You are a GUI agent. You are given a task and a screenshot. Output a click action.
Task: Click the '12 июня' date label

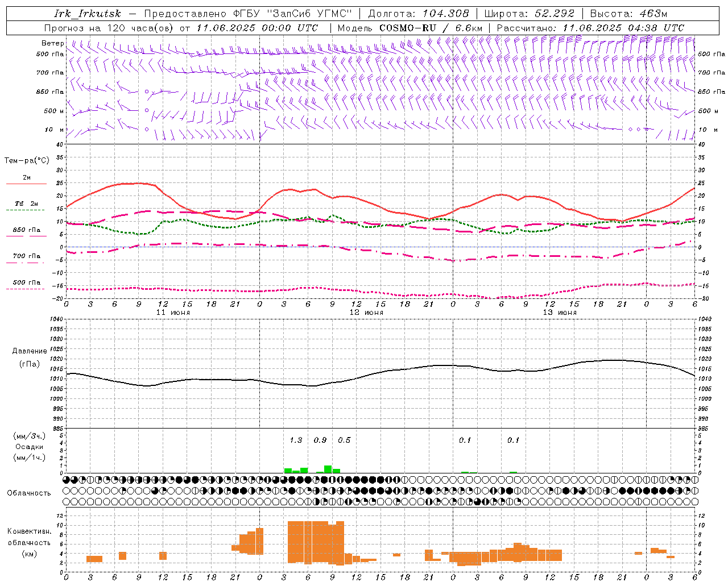coord(366,313)
